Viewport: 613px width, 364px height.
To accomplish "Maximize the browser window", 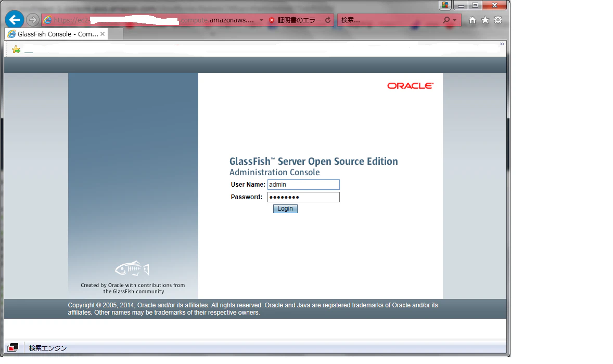I will pos(475,6).
